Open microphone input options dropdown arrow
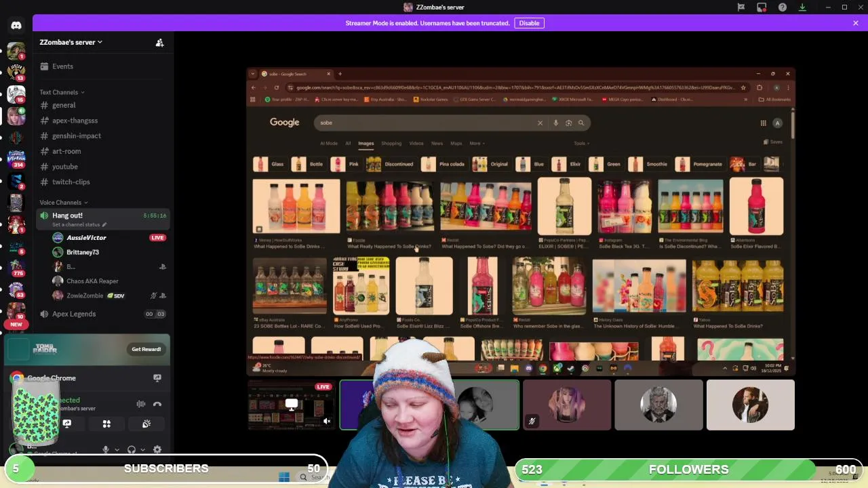Image resolution: width=868 pixels, height=488 pixels. tap(117, 449)
